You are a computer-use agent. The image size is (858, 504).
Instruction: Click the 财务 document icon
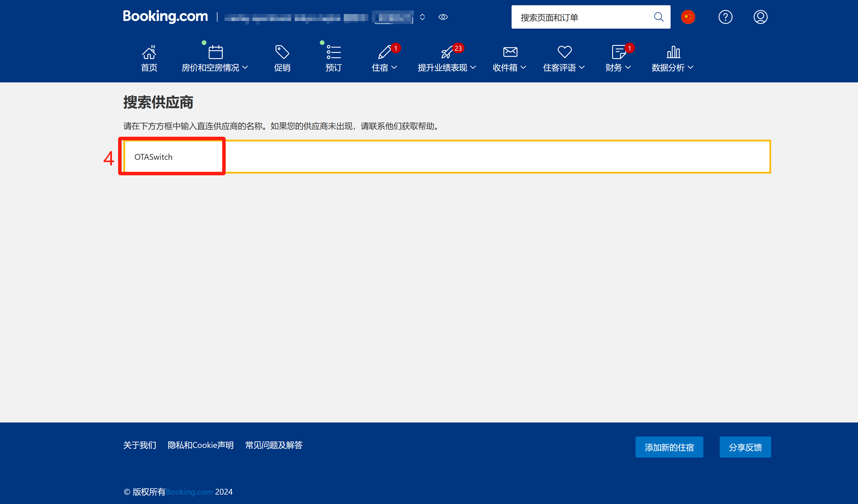click(x=618, y=52)
